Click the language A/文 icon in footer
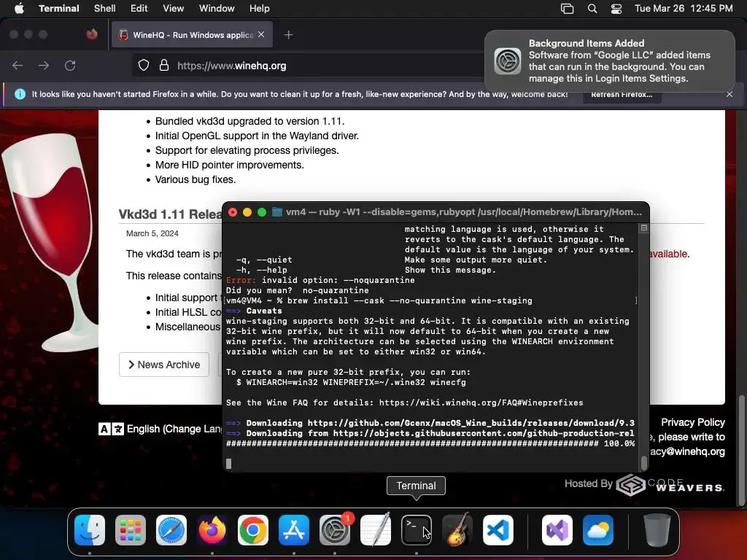 tap(111, 429)
